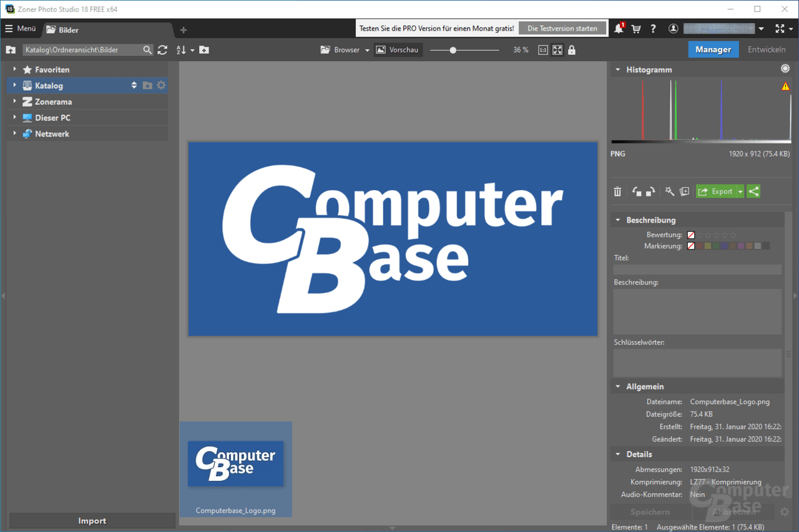Open the Menü hamburger menu

[x=20, y=29]
